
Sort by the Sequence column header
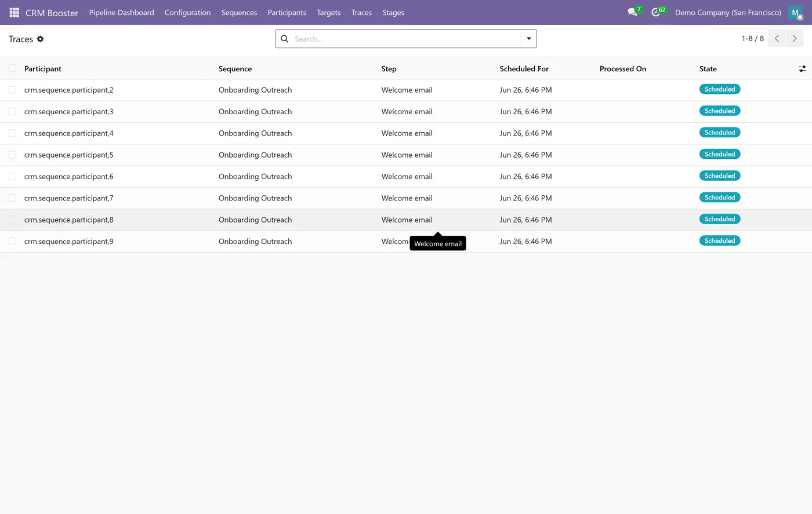coord(235,68)
